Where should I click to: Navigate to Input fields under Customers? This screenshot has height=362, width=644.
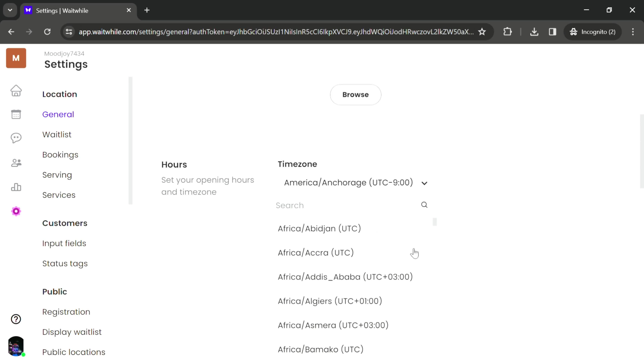click(x=64, y=243)
